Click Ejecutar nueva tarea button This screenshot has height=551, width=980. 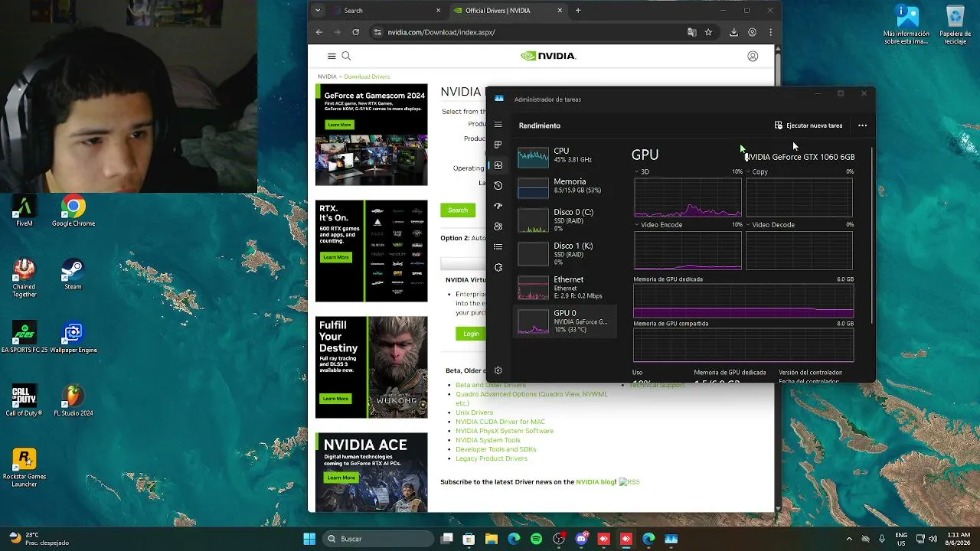pos(808,126)
